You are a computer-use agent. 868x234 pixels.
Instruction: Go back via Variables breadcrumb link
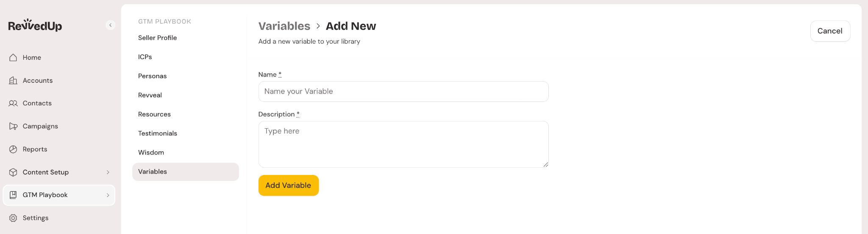pyautogui.click(x=284, y=26)
